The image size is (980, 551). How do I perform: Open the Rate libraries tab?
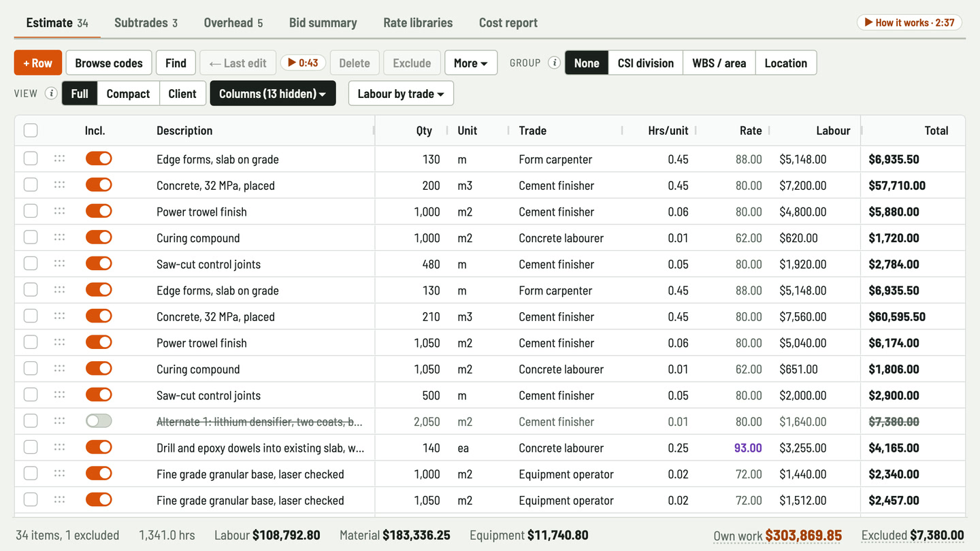point(418,22)
